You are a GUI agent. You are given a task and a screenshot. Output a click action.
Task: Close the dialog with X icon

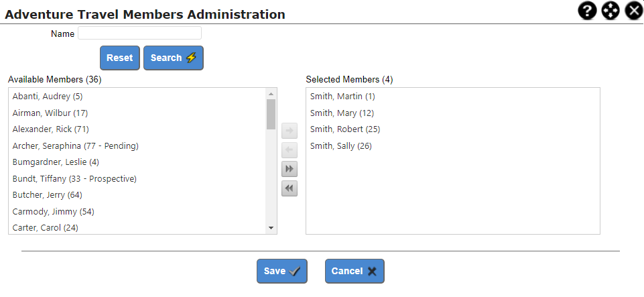(634, 11)
